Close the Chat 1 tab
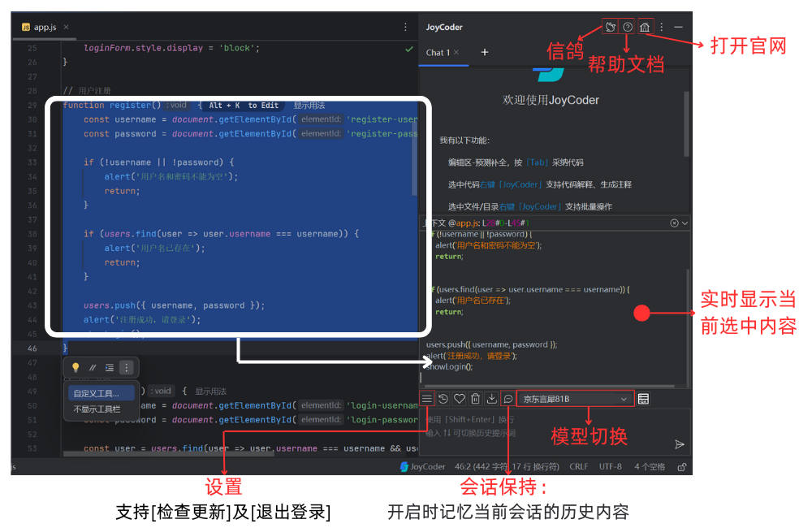The image size is (812, 528). pos(456,52)
